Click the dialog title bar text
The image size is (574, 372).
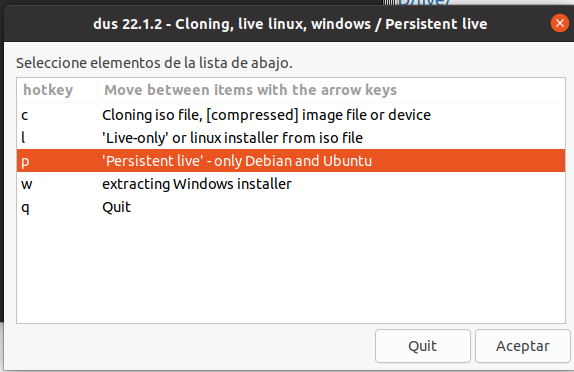tap(290, 24)
